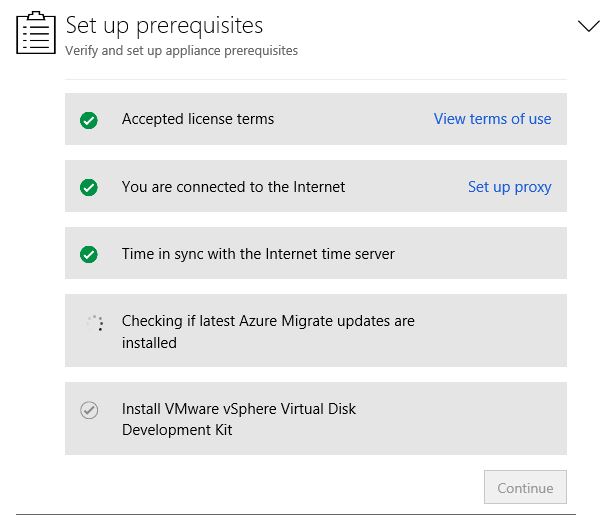The image size is (615, 525).
Task: Click grey check beside Install VMware vSphere
Action: [x=89, y=410]
